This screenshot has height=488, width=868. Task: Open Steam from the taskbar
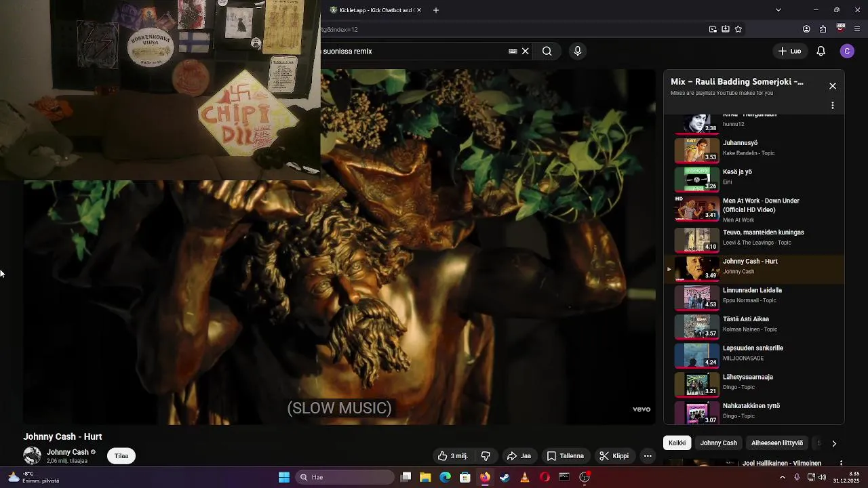click(505, 477)
